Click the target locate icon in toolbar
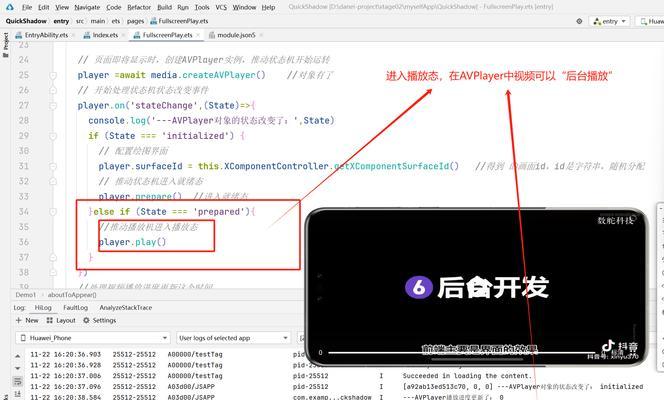Viewport: 664px width, 400px height. (579, 21)
